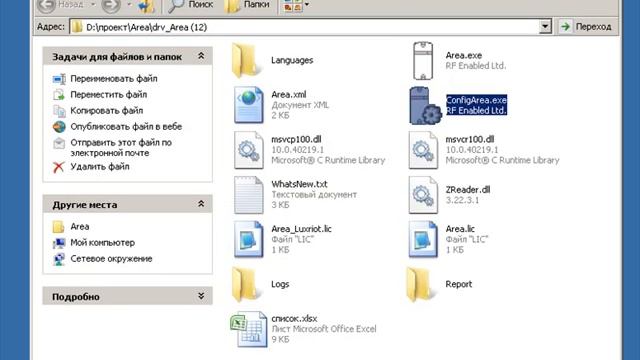Click the Переместить файл icon
This screenshot has width=640, height=360.
59,95
